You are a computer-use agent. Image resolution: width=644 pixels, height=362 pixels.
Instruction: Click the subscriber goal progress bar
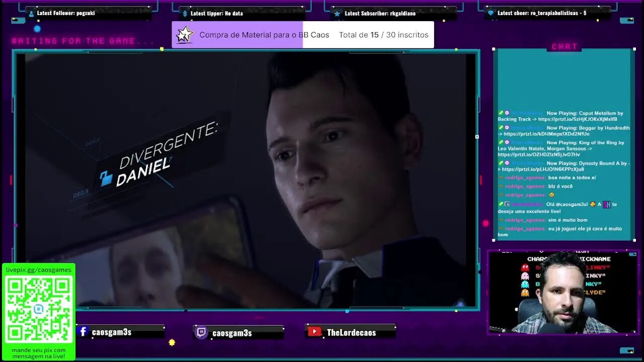click(x=303, y=35)
